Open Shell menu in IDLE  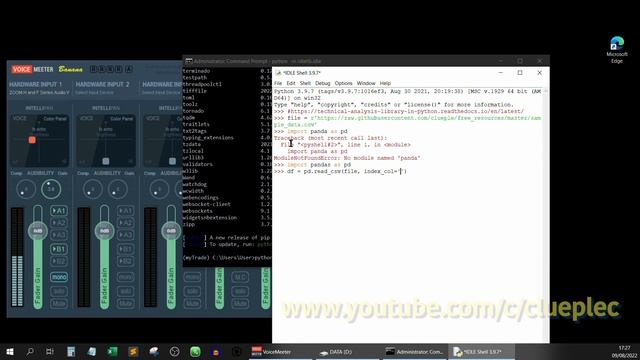[x=305, y=83]
